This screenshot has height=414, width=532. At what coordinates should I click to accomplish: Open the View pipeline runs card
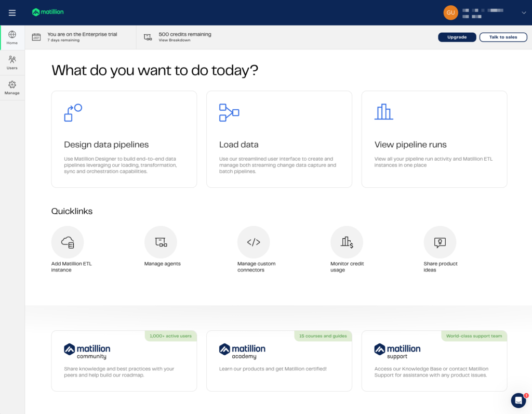click(x=434, y=139)
